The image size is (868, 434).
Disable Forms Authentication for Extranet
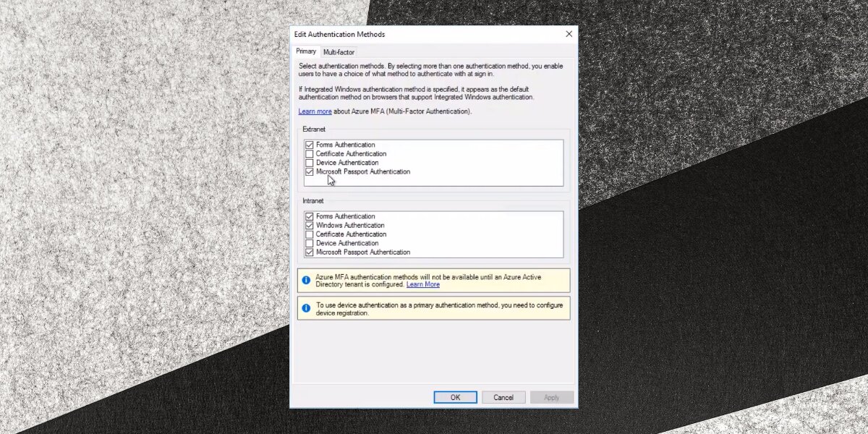pyautogui.click(x=310, y=145)
